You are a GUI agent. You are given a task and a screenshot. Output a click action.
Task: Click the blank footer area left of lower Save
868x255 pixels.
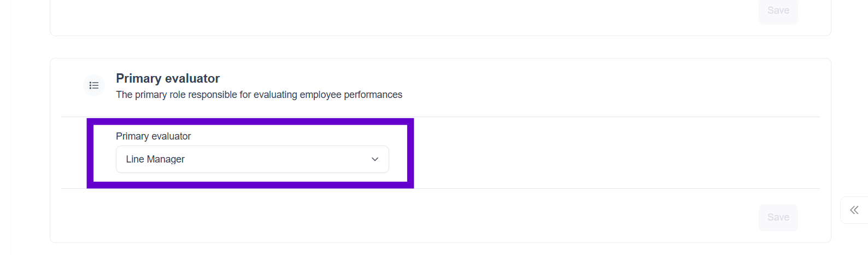tap(383, 217)
